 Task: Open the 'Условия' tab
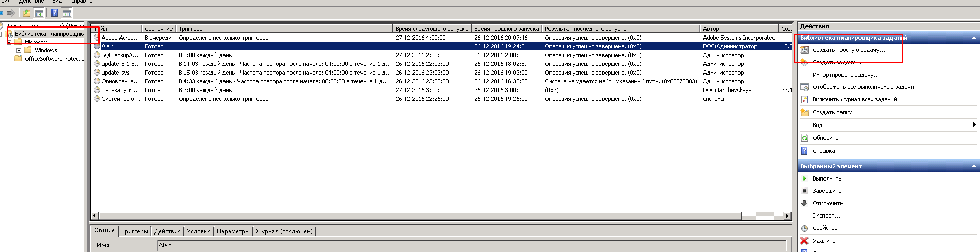pos(198,231)
